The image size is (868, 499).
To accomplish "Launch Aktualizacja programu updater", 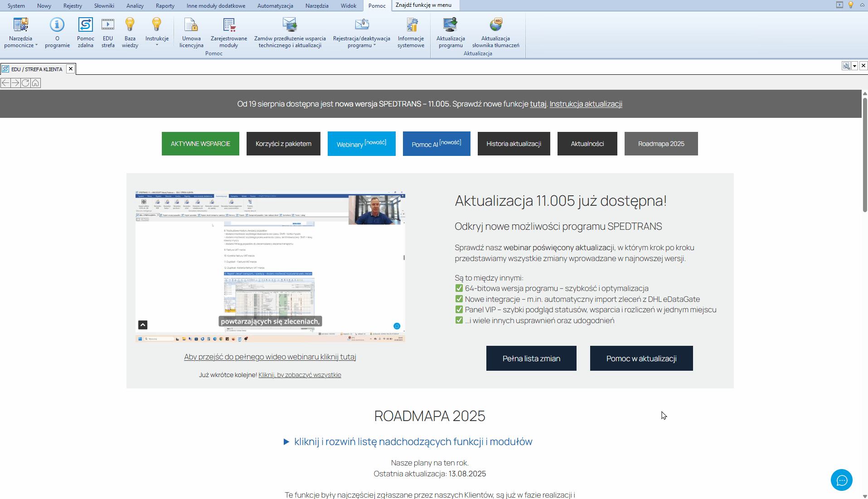I will pyautogui.click(x=451, y=32).
